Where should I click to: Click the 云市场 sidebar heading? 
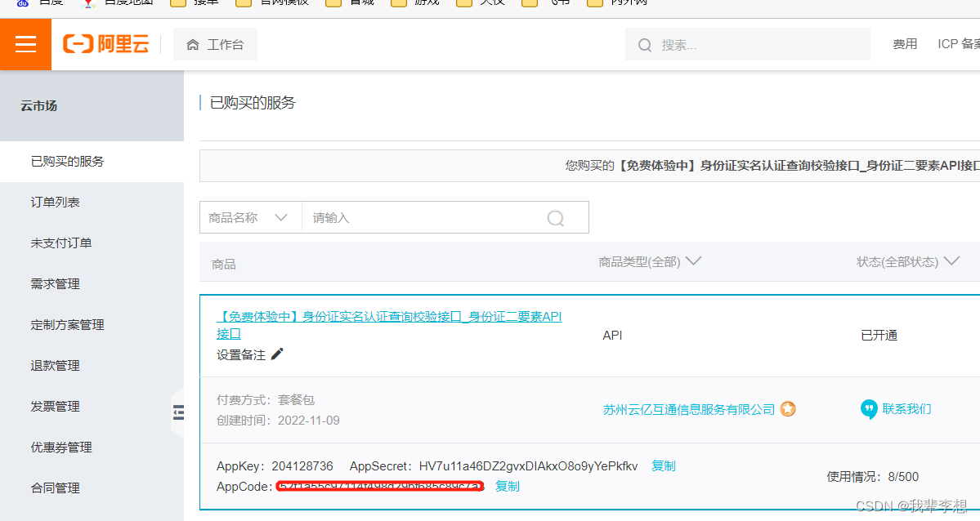(38, 105)
